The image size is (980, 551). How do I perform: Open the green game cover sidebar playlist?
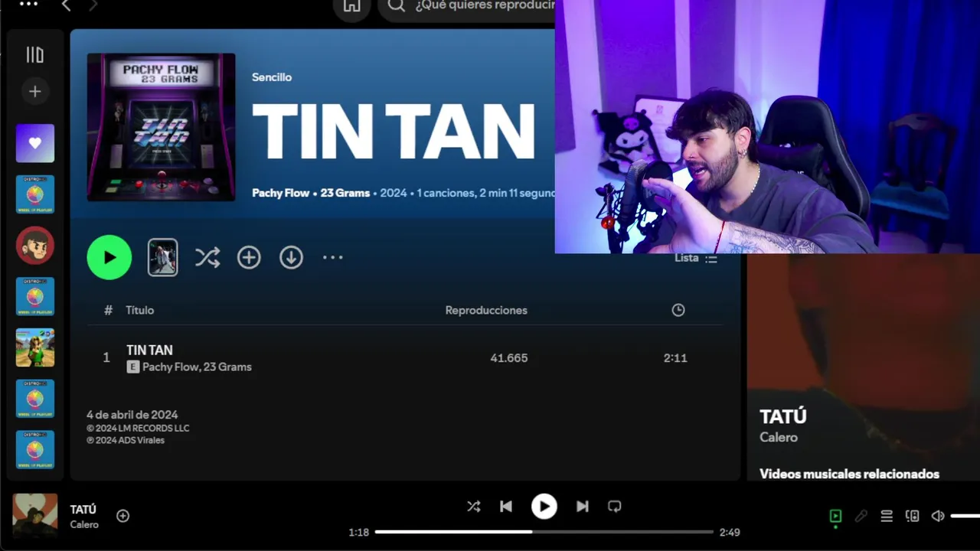35,347
